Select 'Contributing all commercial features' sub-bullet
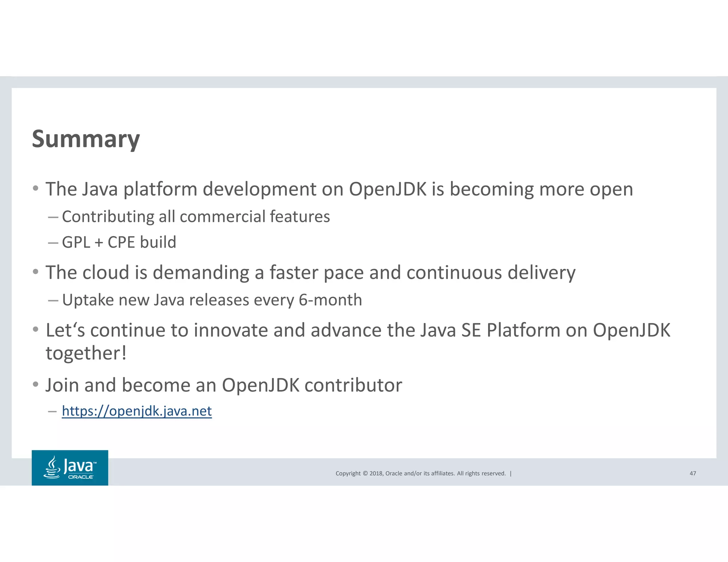This screenshot has height=562, width=728. tap(196, 217)
